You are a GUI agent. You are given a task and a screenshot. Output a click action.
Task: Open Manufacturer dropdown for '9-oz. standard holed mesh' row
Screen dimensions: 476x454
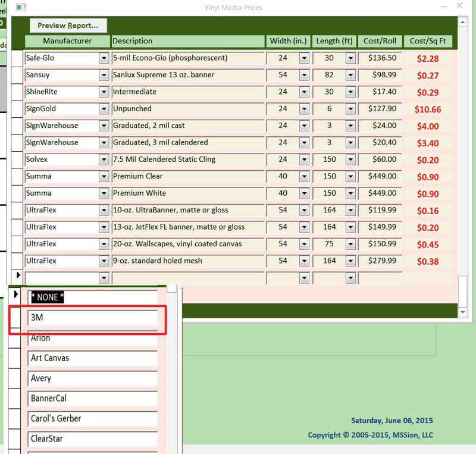104,261
